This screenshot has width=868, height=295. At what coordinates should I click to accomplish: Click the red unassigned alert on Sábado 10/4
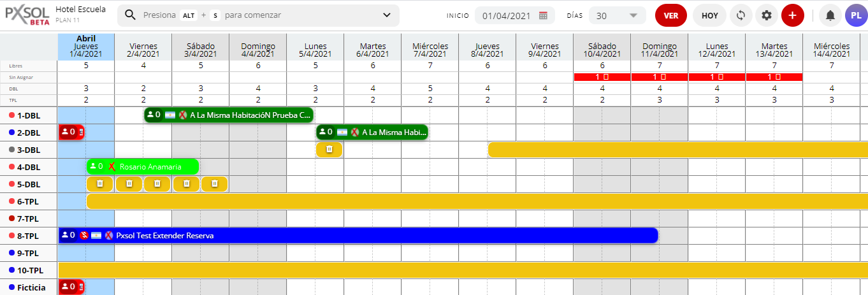pos(602,77)
